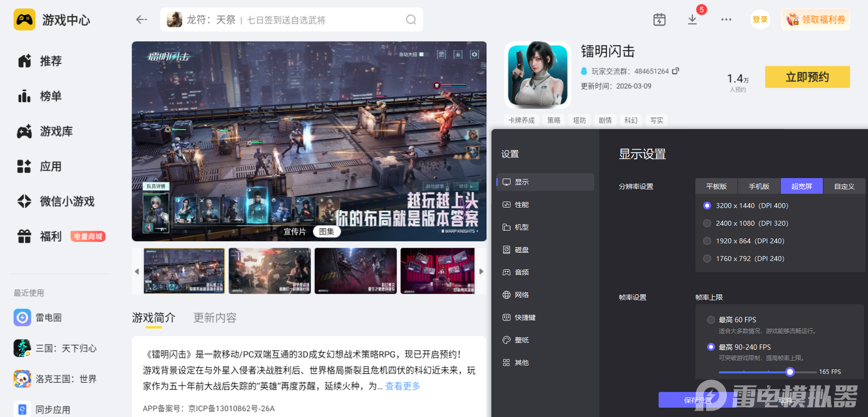Launch 三国：天下归心 from recent list
The height and width of the screenshot is (417, 868).
pyautogui.click(x=55, y=348)
